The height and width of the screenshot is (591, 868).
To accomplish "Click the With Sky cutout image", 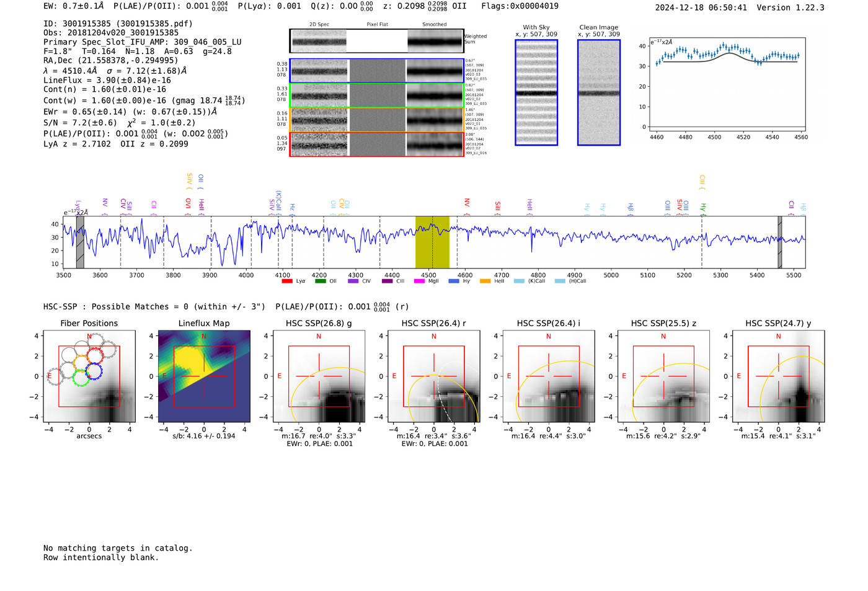I will [x=536, y=92].
